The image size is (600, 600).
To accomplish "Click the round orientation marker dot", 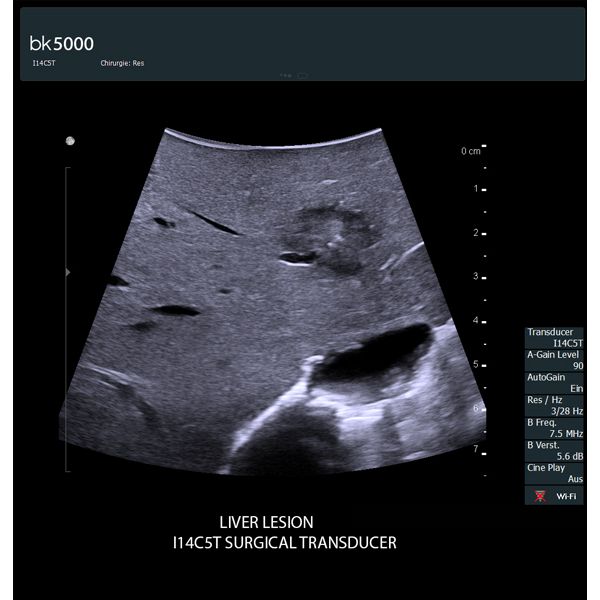I will (70, 141).
